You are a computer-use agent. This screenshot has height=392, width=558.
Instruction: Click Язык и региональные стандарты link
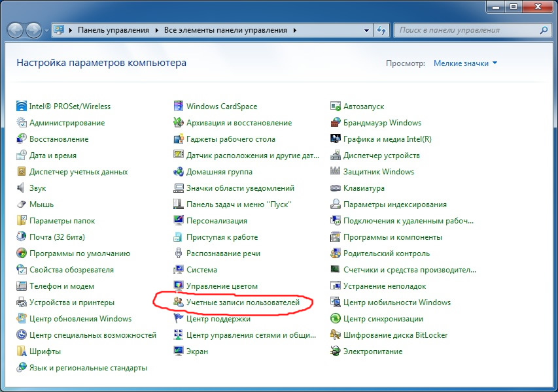point(88,368)
